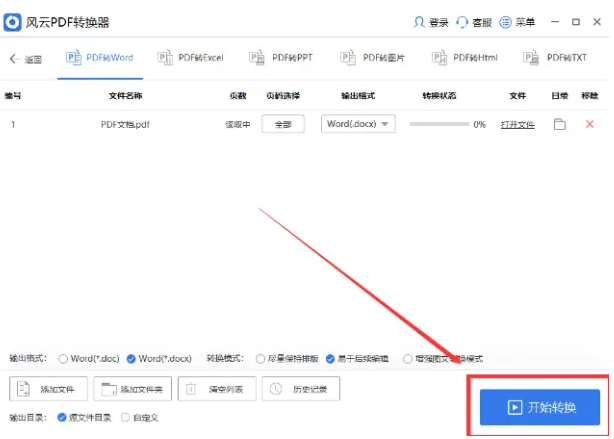Open 客服 headset support icon

[462, 22]
